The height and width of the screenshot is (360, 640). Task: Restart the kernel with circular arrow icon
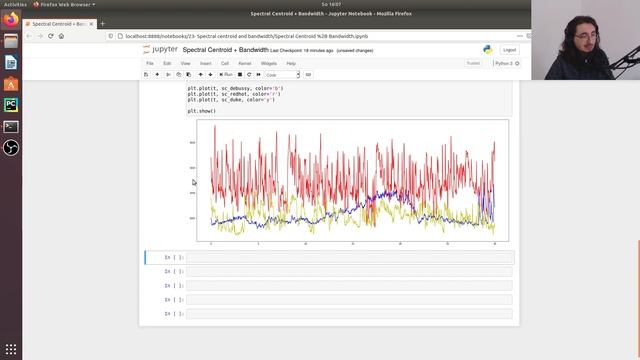[249, 75]
